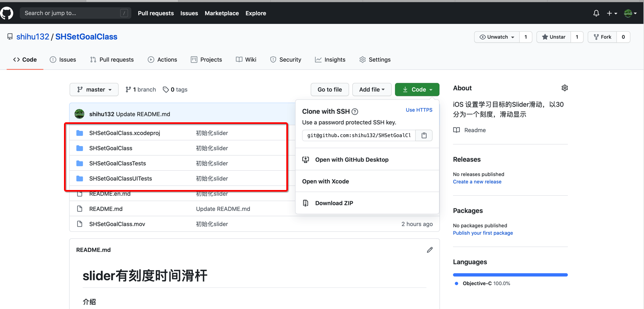Open the Wiki tab
This screenshot has height=309, width=644.
point(246,60)
